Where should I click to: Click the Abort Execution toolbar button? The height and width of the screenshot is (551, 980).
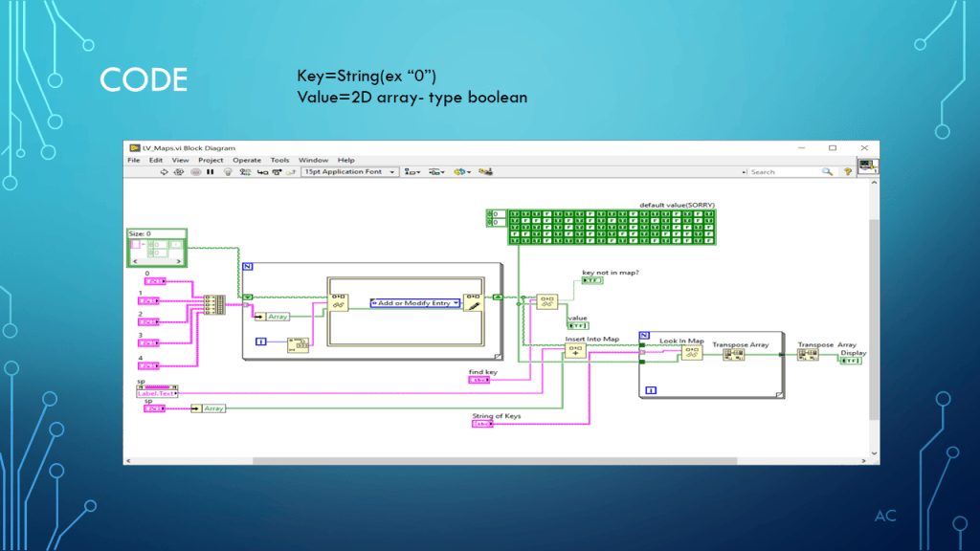[x=195, y=172]
